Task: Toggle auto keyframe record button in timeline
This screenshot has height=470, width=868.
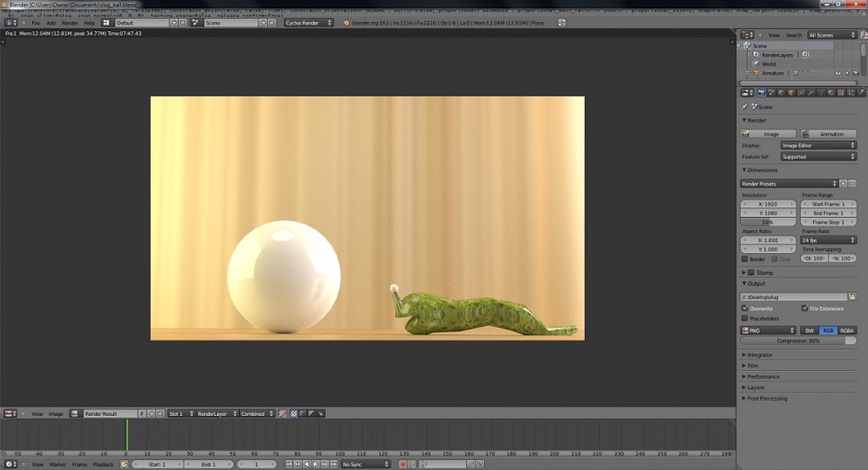Action: pos(403,464)
